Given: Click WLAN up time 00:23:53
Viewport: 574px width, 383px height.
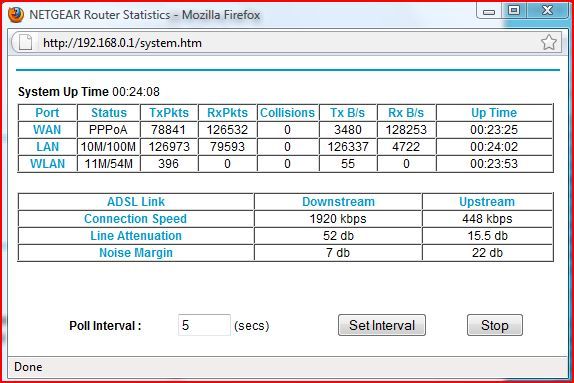Looking at the screenshot, I should (494, 164).
